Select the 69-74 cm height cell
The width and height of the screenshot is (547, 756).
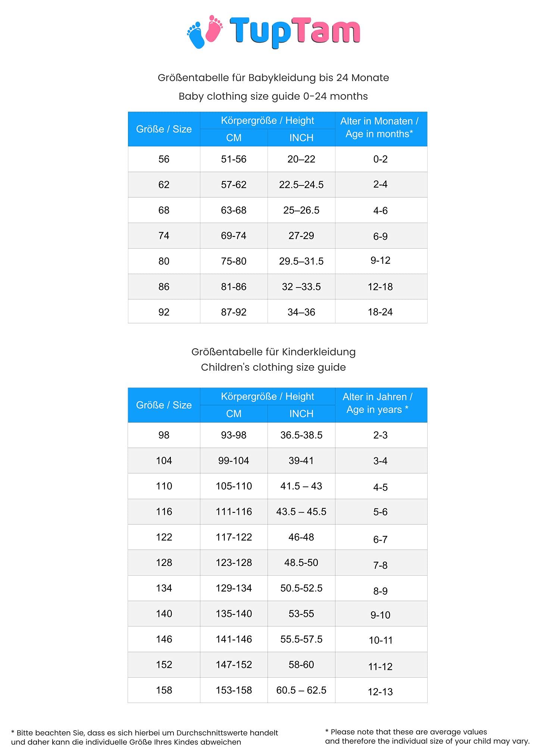(x=234, y=236)
